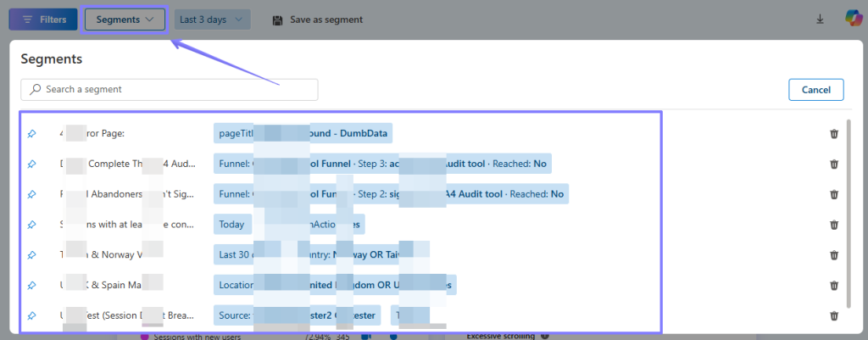This screenshot has width=868, height=340.
Task: Toggle pin on the Today sessions segment
Action: (31, 225)
